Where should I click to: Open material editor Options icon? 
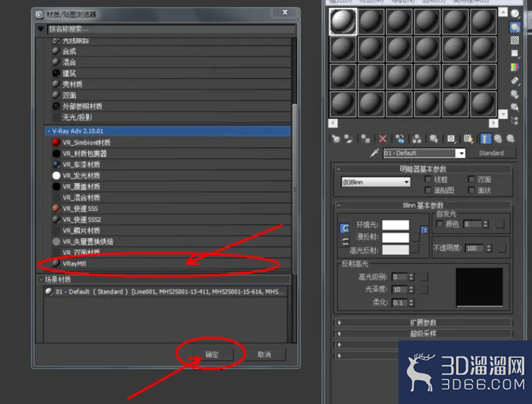click(x=515, y=94)
